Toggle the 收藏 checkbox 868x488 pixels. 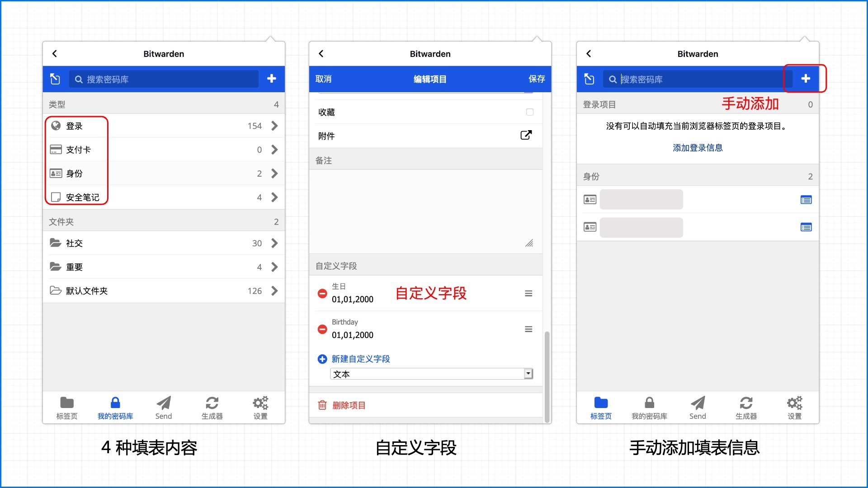click(529, 112)
